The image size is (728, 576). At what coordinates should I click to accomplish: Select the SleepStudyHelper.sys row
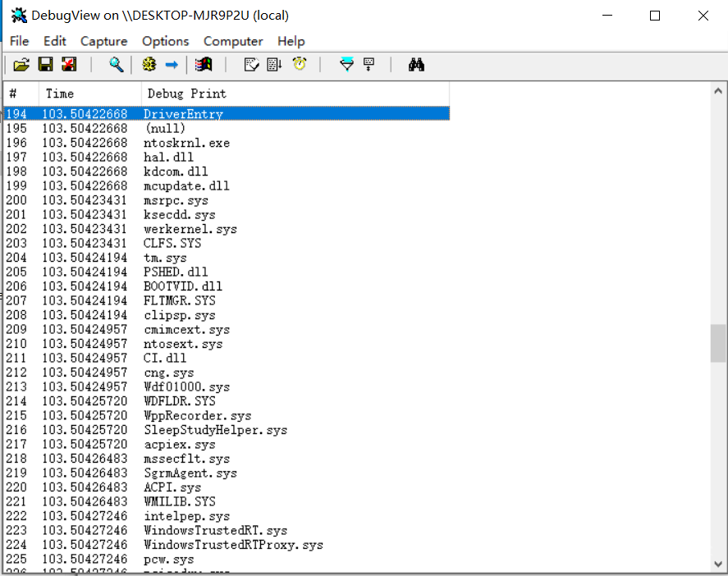[x=227, y=430]
